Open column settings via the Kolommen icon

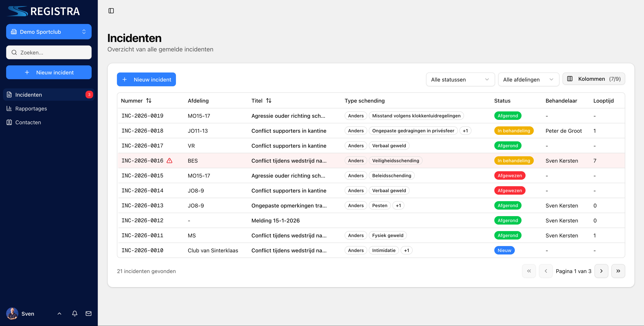pyautogui.click(x=570, y=79)
